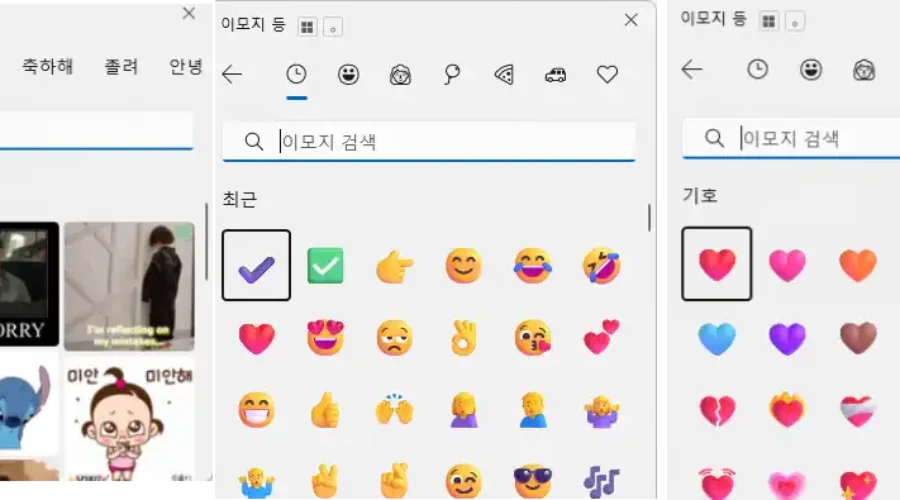
Task: Pick the woman facepalming emoji
Action: pyautogui.click(x=463, y=410)
